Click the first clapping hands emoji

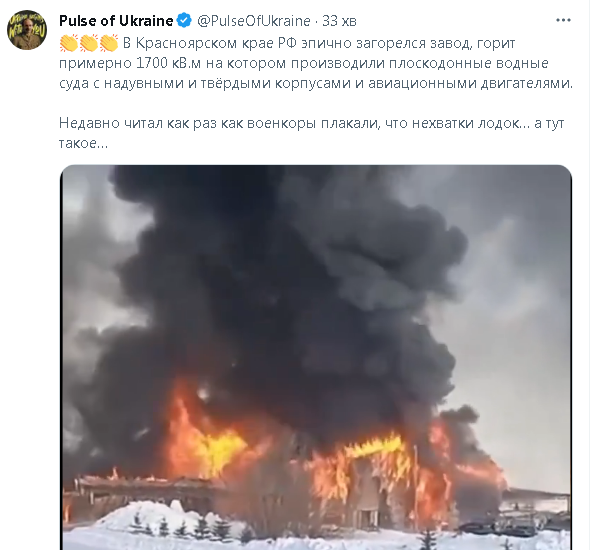(69, 43)
